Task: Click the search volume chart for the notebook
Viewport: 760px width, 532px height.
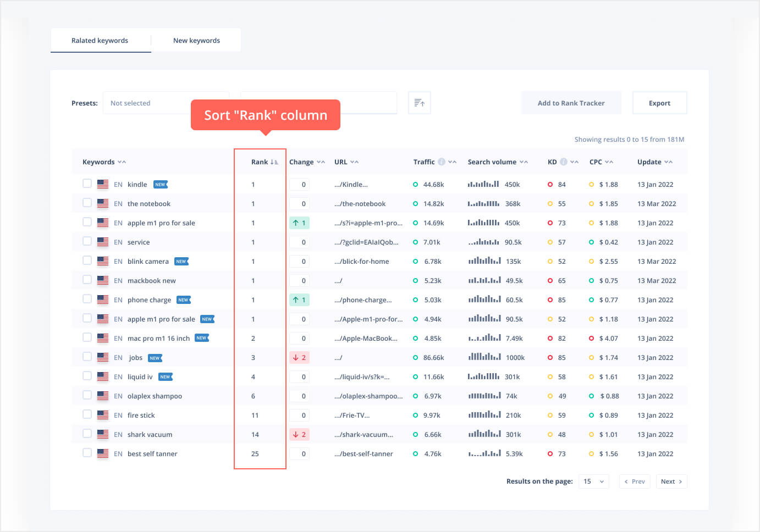Action: [x=483, y=203]
